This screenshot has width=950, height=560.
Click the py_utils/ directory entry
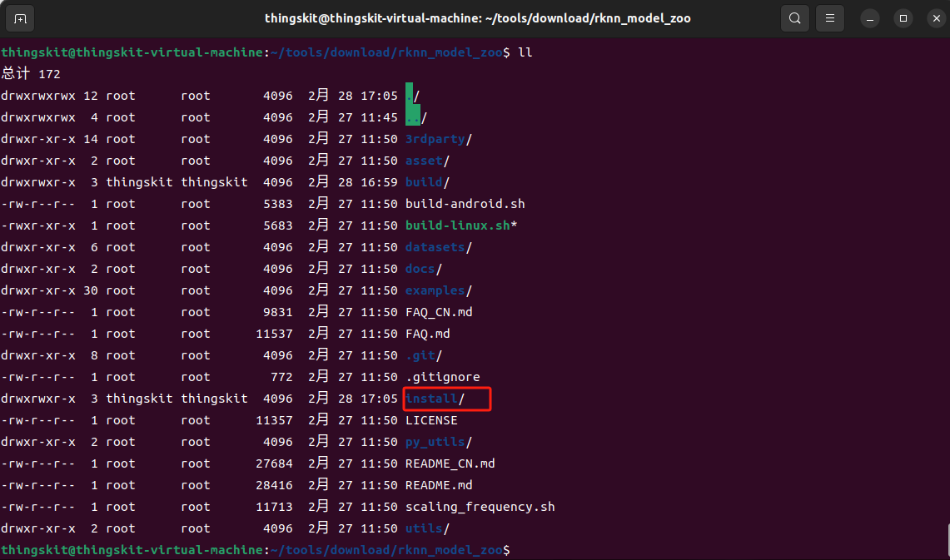438,442
